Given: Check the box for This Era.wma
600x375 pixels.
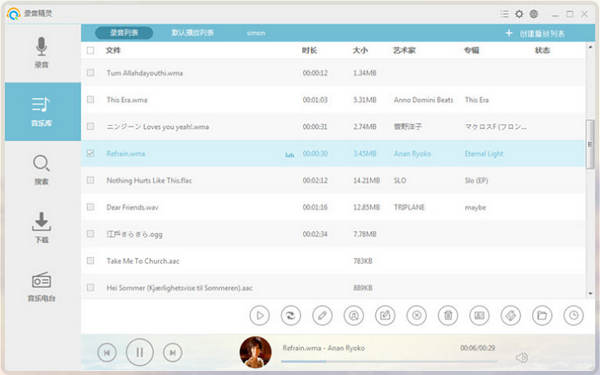Looking at the screenshot, I should tap(90, 99).
